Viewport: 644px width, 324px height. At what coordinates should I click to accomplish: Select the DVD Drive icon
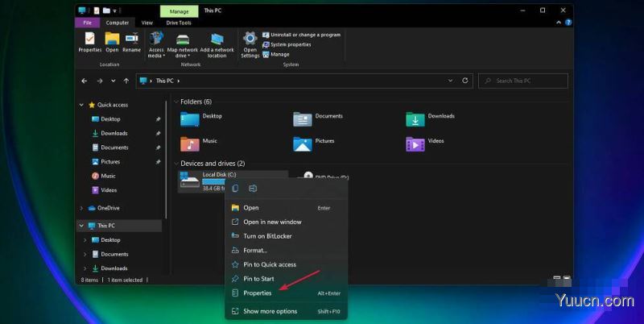[x=308, y=177]
